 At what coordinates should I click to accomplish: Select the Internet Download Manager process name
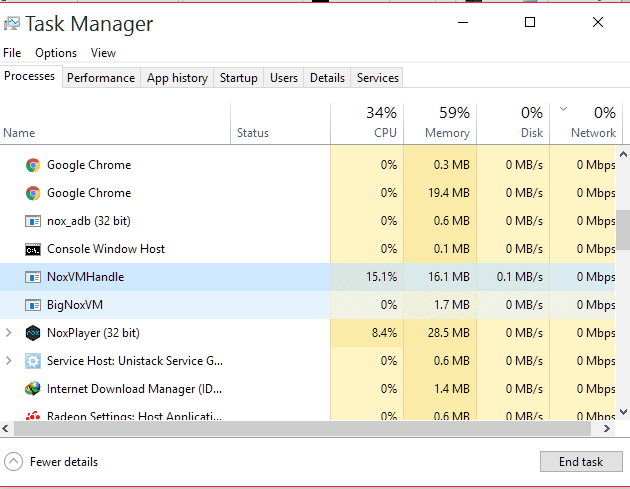point(135,389)
